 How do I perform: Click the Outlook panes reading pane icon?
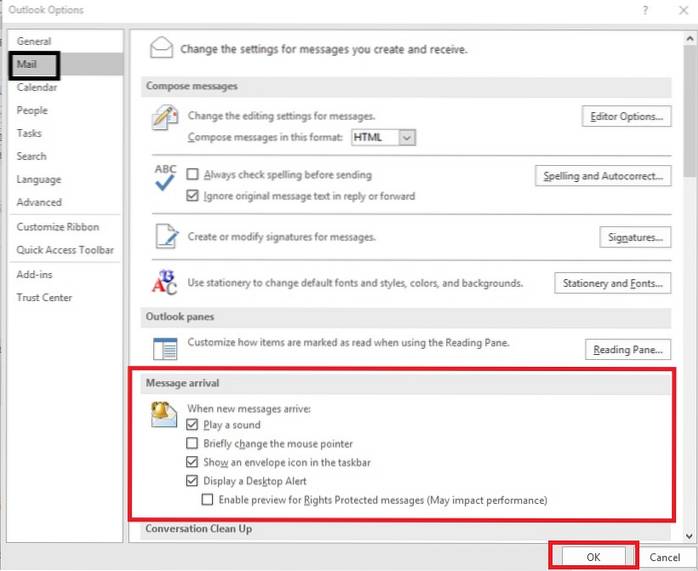pyautogui.click(x=163, y=348)
